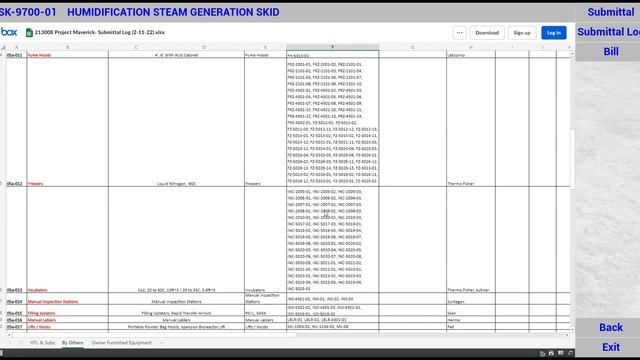Click the horizontal scrollbar thumb
The image size is (640, 360).
[x=154, y=335]
